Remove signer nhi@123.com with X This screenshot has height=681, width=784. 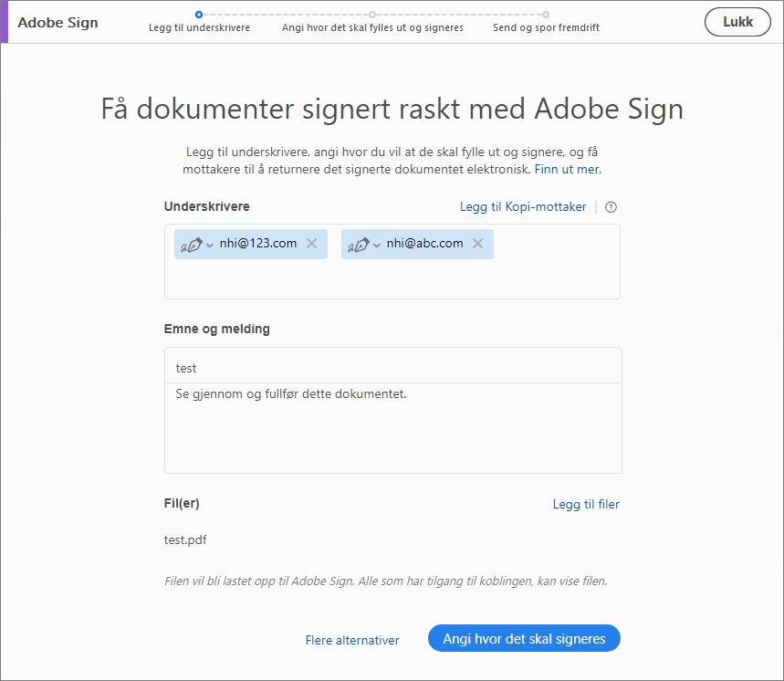(311, 244)
